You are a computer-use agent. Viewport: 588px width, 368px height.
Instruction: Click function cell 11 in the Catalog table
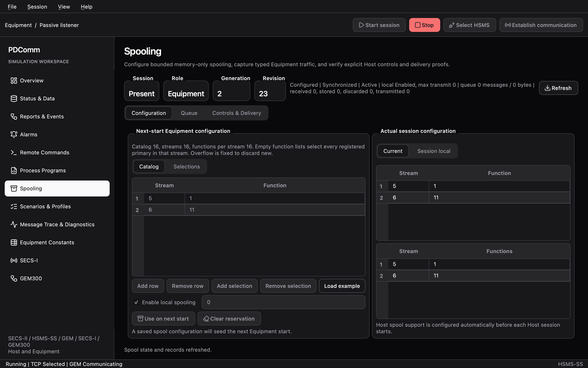[x=275, y=210]
